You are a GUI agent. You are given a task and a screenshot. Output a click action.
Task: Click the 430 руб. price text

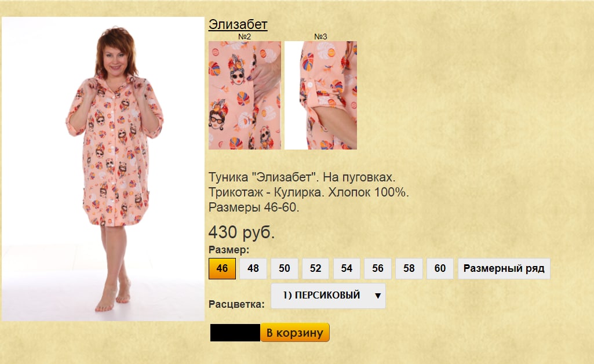[241, 232]
